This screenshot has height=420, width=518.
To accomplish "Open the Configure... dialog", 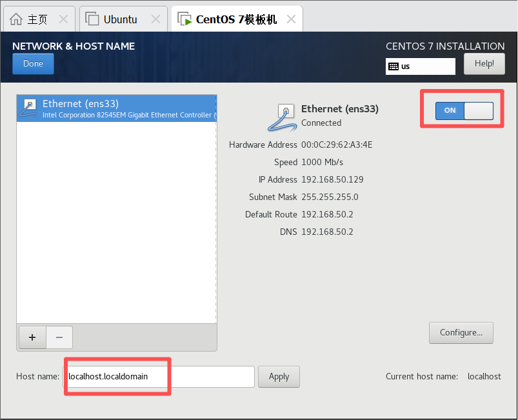I will click(461, 333).
